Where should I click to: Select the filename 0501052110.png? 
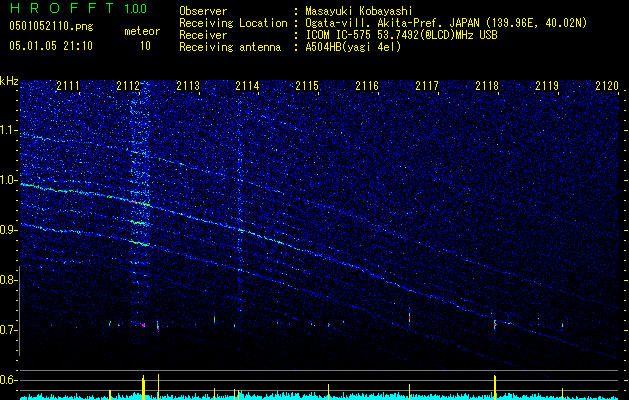[x=51, y=27]
